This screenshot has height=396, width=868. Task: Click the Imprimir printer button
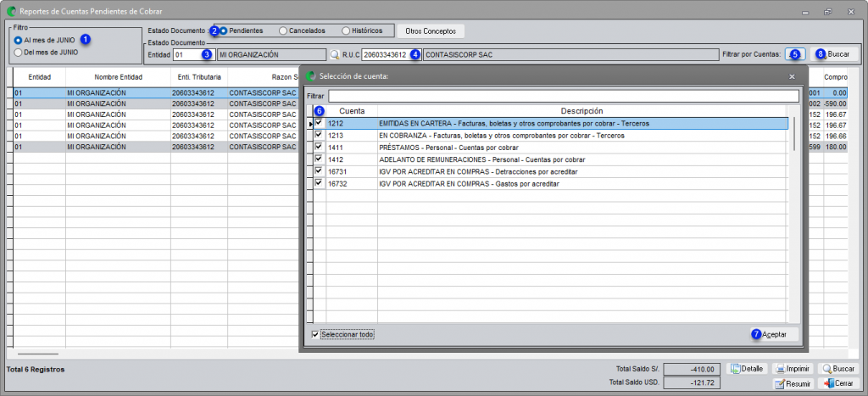pyautogui.click(x=793, y=369)
